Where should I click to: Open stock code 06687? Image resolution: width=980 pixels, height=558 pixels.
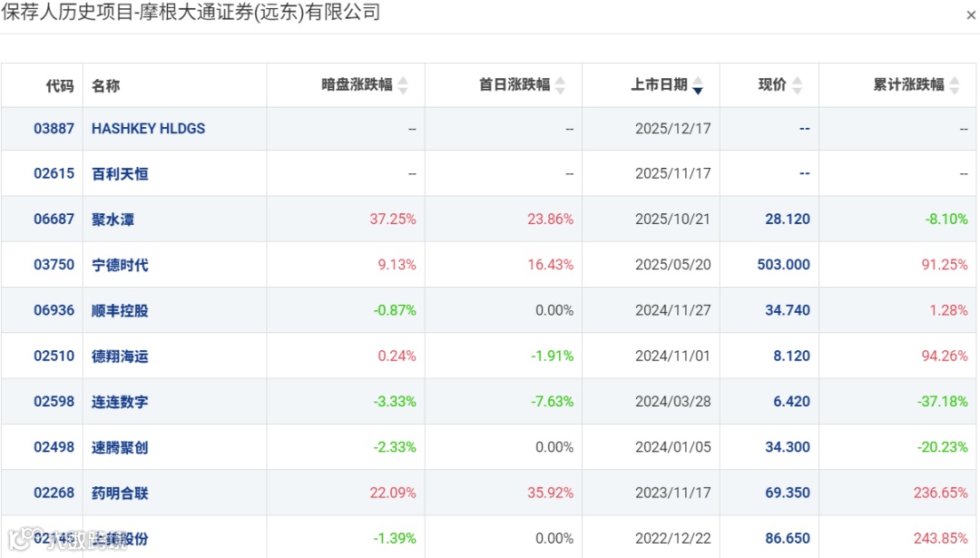pyautogui.click(x=54, y=220)
